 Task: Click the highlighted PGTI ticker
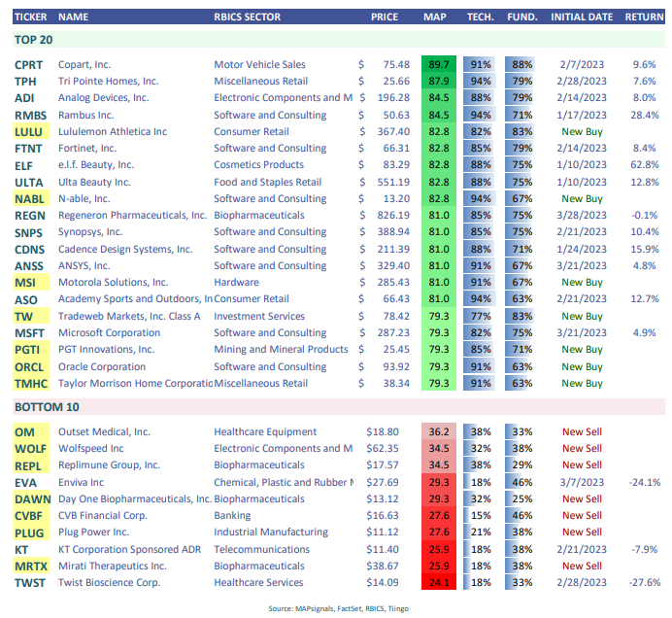(31, 350)
